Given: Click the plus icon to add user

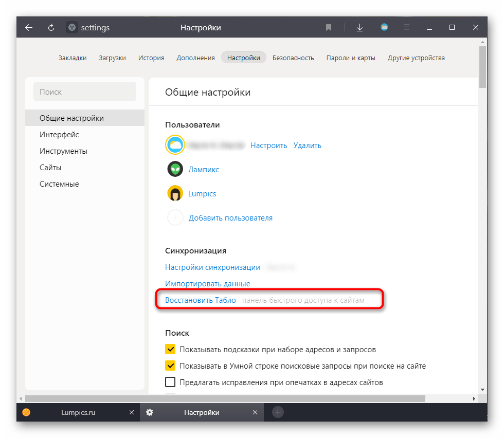Looking at the screenshot, I should coord(175,218).
